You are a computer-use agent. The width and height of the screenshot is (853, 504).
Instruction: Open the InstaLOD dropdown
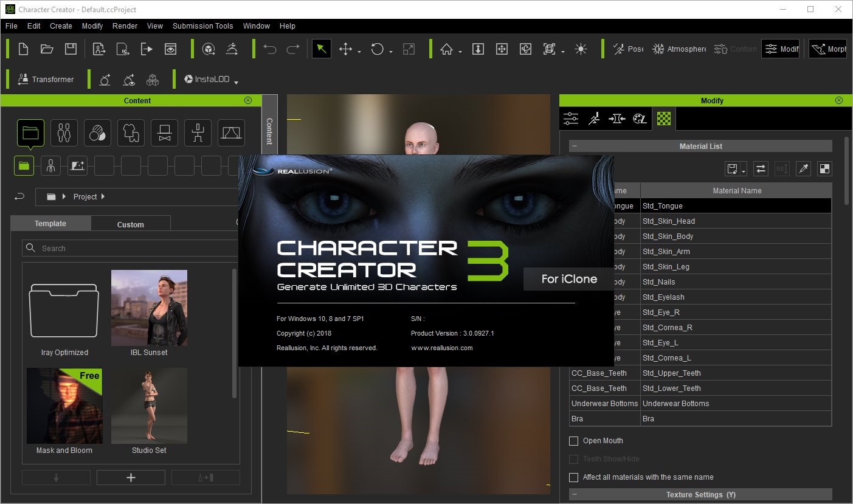(236, 82)
